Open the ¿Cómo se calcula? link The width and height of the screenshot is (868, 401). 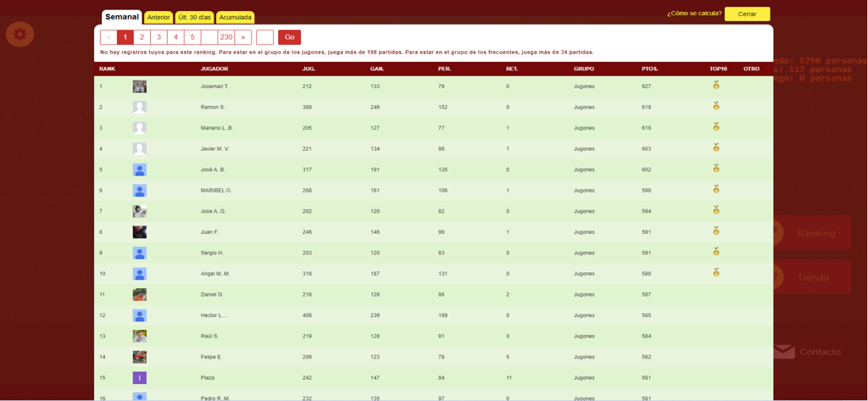pyautogui.click(x=694, y=14)
